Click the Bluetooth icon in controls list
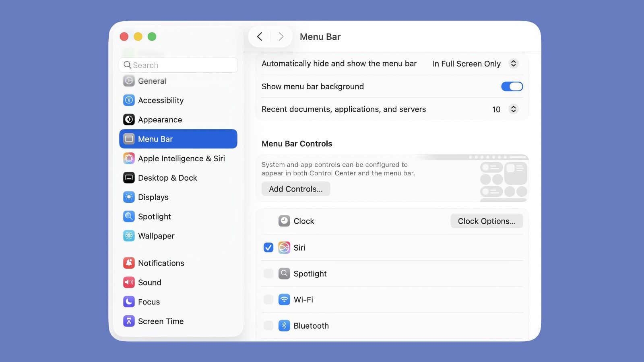 pos(284,326)
